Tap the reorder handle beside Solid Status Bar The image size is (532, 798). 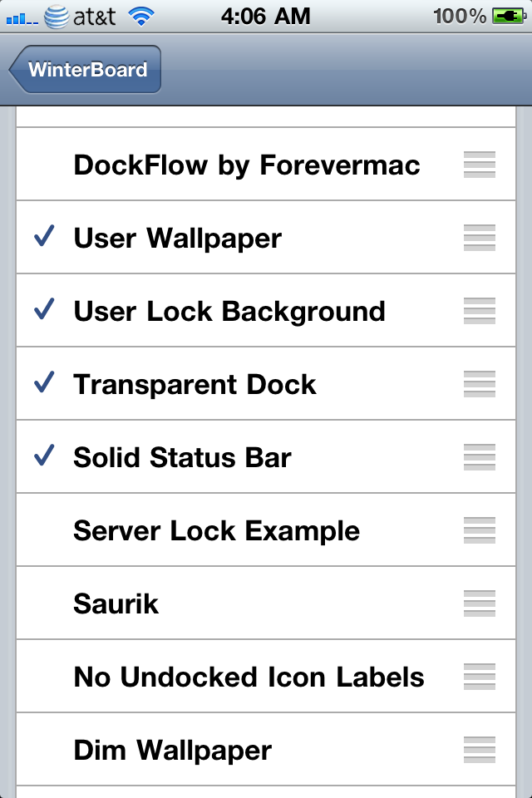point(479,457)
